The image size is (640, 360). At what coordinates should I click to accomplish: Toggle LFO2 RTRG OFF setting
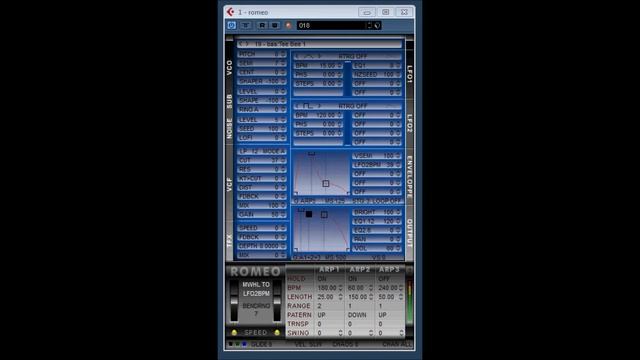pos(353,106)
